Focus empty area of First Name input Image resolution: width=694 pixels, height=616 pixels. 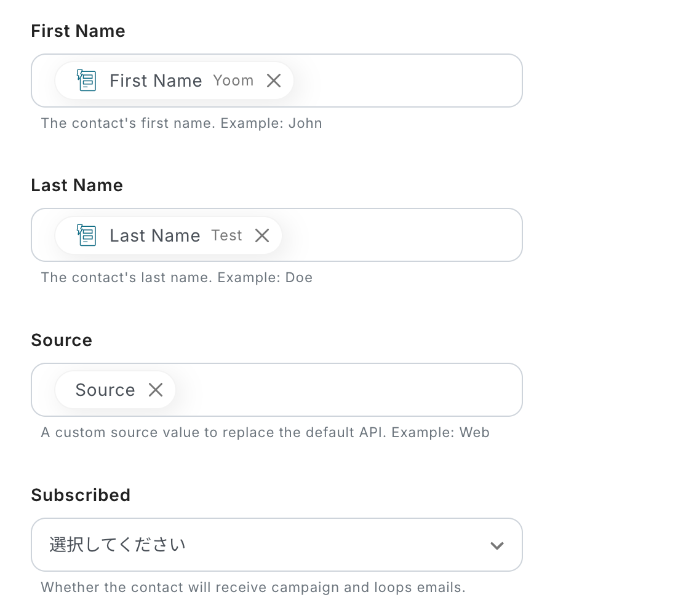coord(406,81)
